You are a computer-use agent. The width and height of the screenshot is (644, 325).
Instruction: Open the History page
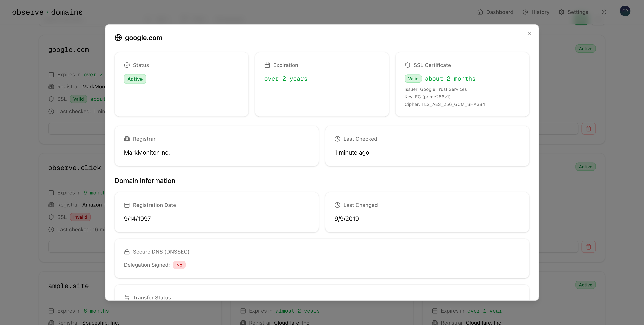pos(536,12)
